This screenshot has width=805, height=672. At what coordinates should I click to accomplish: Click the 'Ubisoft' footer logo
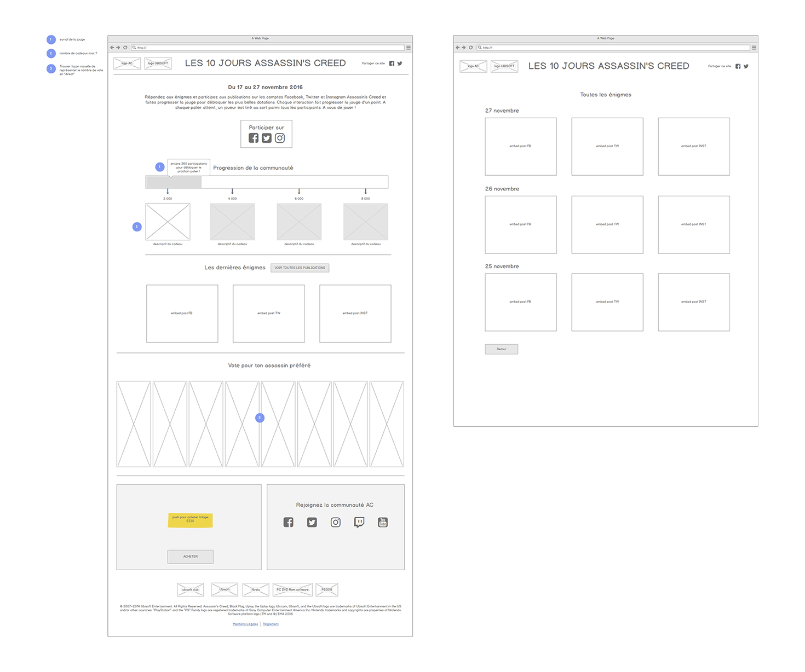(225, 589)
